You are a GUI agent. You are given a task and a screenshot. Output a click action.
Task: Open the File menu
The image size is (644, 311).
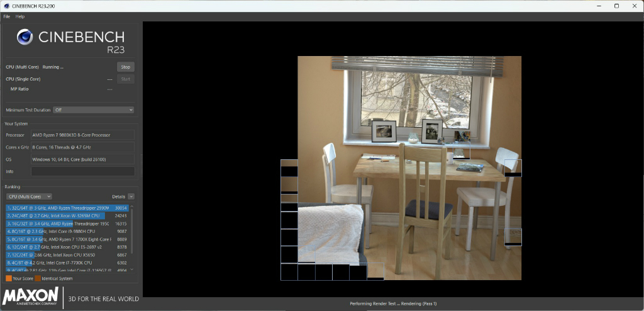point(6,16)
